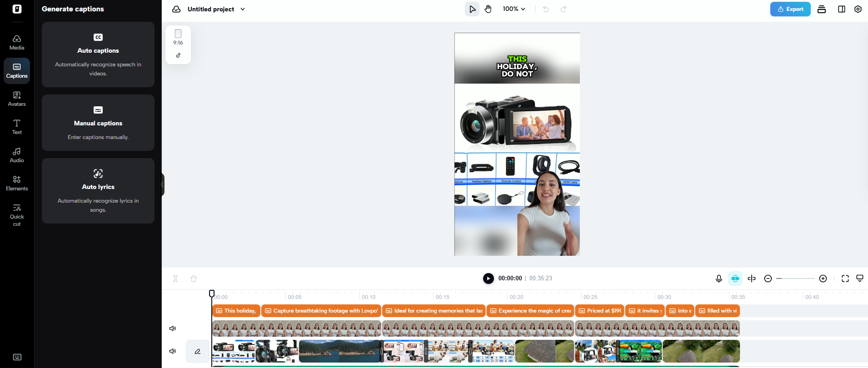The height and width of the screenshot is (368, 868).
Task: Toggle the timeline snapping button
Action: pos(735,278)
